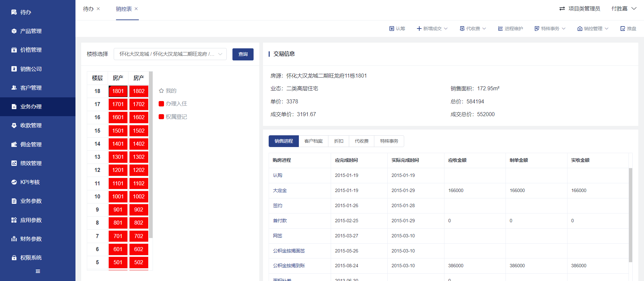The image size is (644, 281).
Task: Click the 佣金管理 wallet icon
Action: (14, 144)
